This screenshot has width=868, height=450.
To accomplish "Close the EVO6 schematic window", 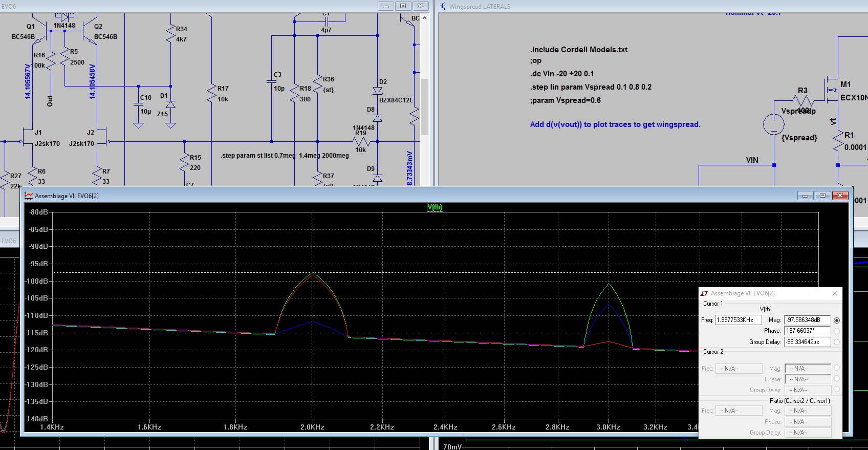I will tap(420, 6).
